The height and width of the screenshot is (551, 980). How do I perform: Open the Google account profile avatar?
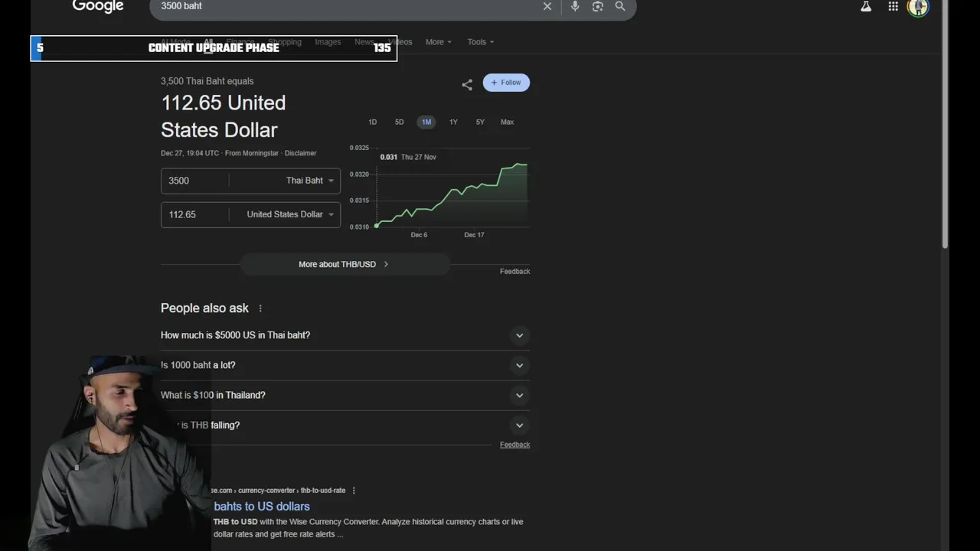(x=917, y=7)
